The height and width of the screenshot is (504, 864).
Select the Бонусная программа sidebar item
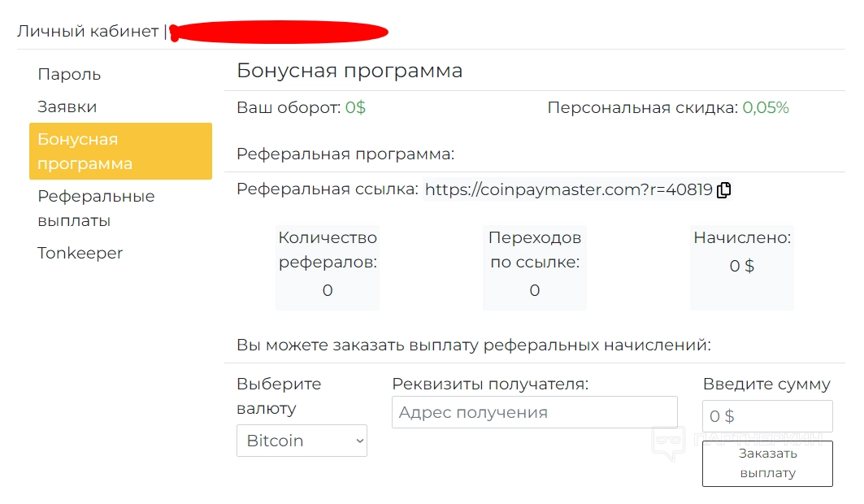120,151
